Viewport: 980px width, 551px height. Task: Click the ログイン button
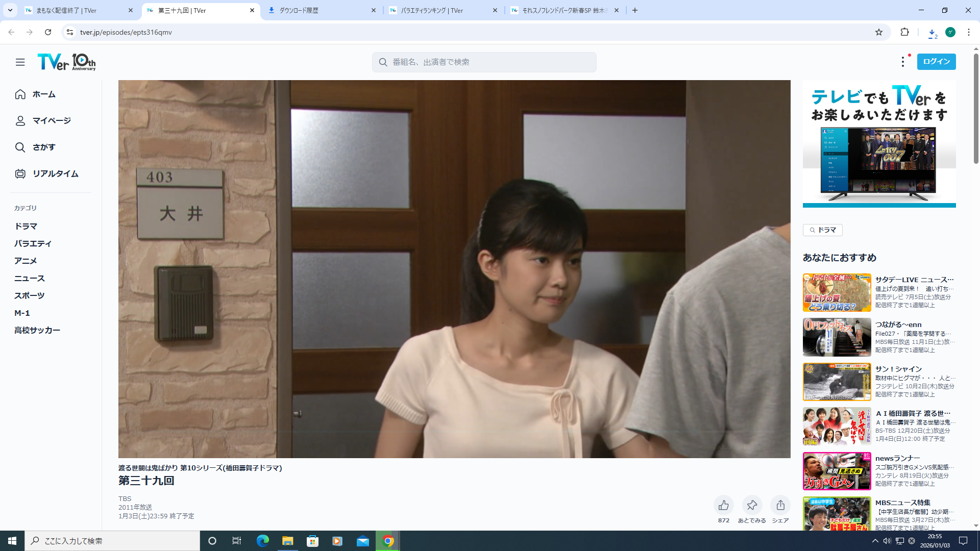(x=936, y=62)
